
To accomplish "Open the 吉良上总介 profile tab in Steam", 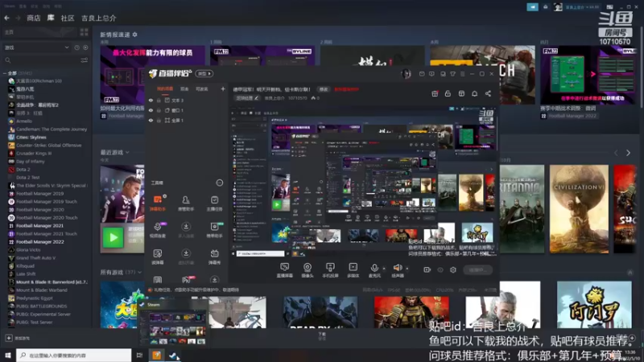I will (98, 18).
